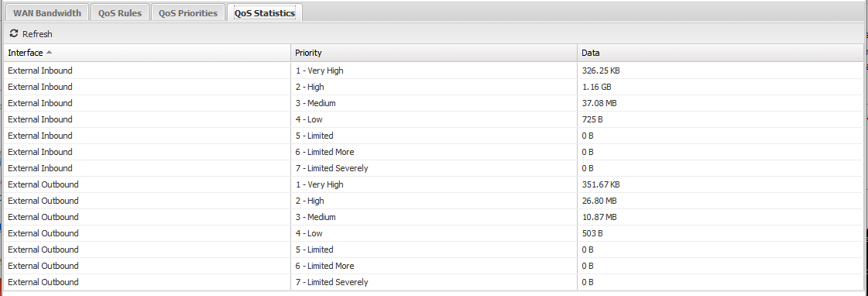Select the QoS Priorities tab
This screenshot has width=868, height=296.
(187, 12)
